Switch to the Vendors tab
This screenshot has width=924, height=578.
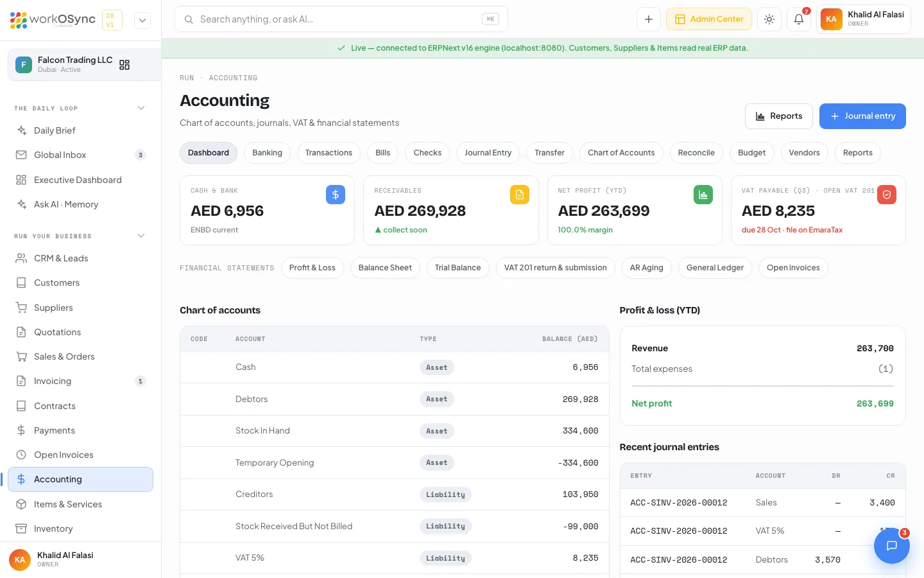804,153
